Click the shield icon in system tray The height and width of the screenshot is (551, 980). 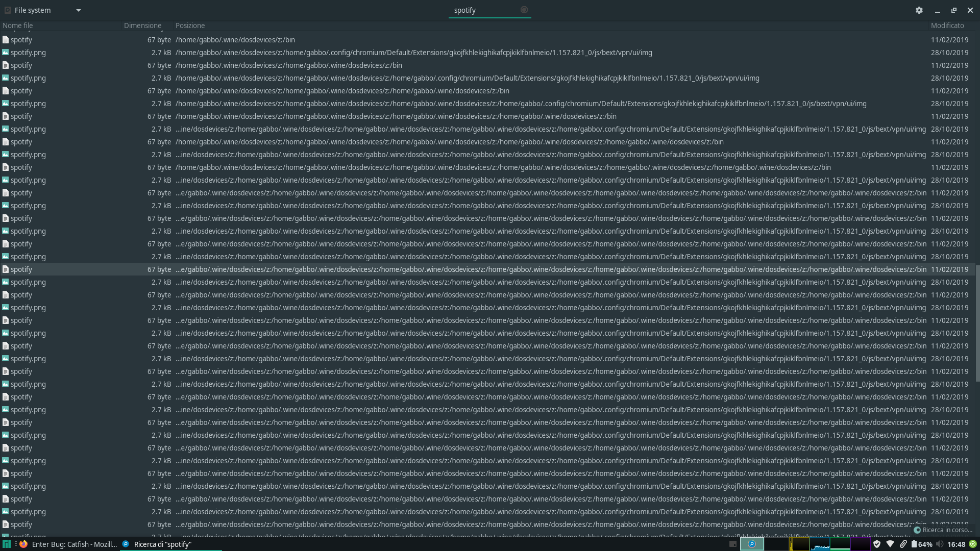(877, 544)
